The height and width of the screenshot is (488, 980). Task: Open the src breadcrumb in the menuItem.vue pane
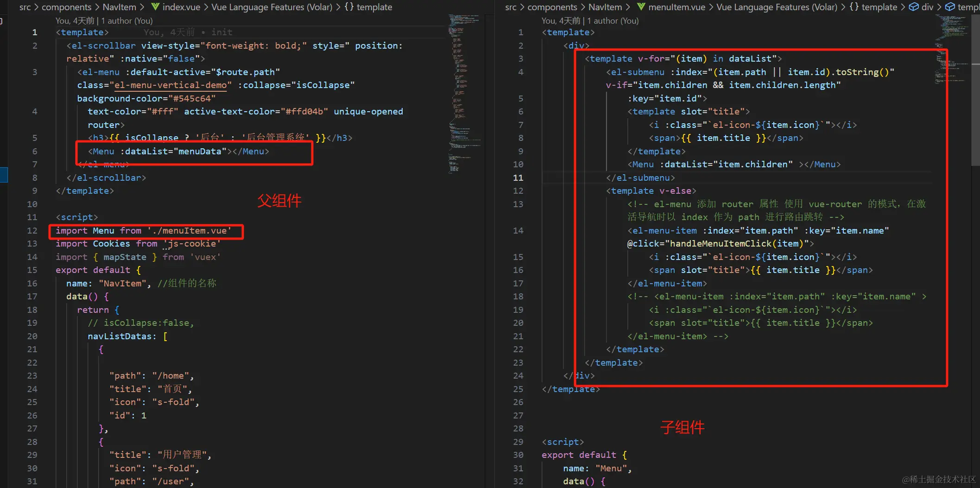click(x=511, y=7)
